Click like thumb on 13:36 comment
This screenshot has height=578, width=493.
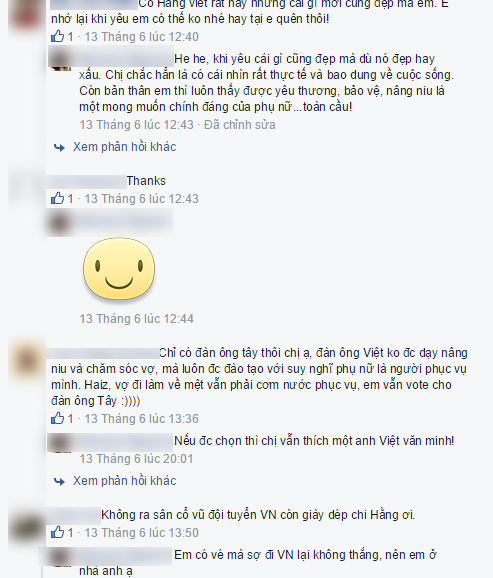tap(58, 418)
